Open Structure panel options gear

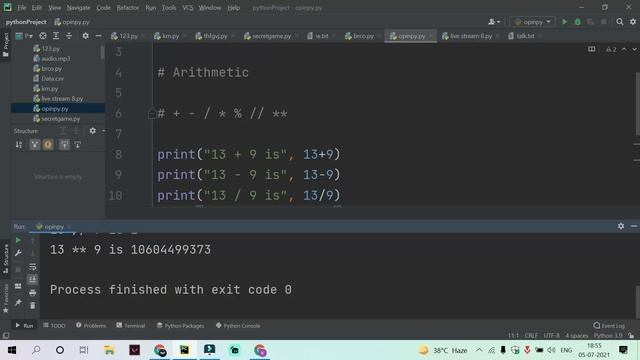(x=93, y=131)
